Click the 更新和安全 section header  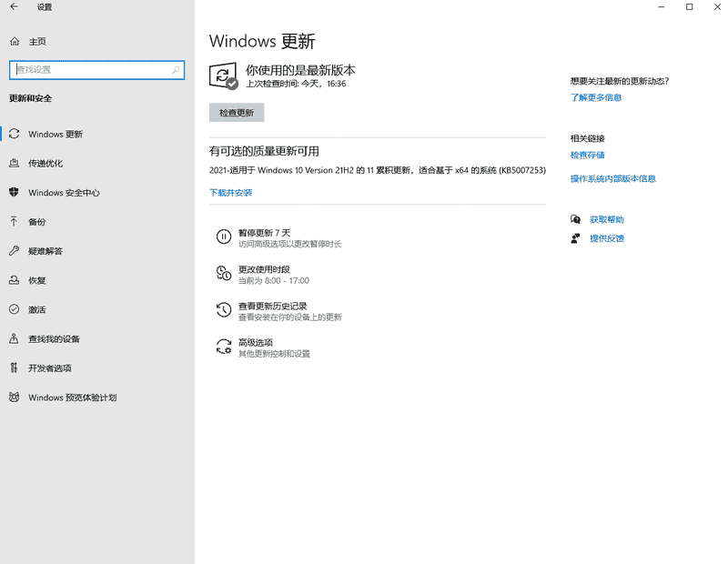[x=31, y=98]
